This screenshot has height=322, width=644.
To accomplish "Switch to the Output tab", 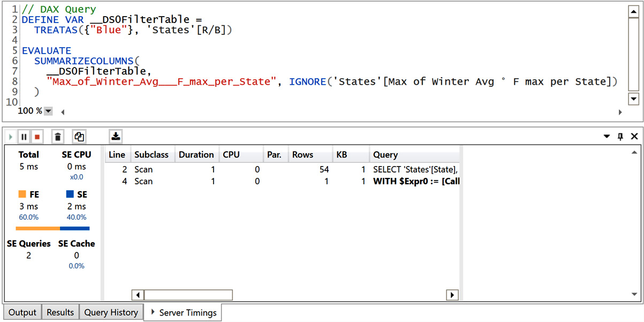I will [x=22, y=312].
